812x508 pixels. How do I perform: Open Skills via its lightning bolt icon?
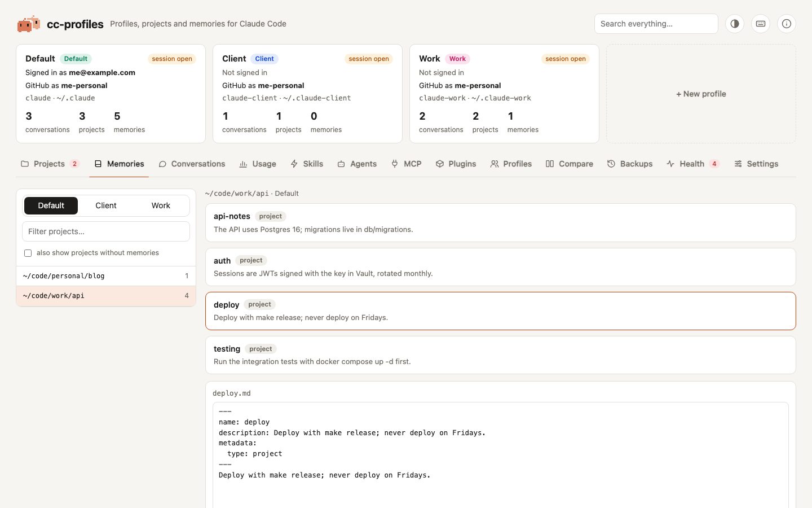pyautogui.click(x=294, y=164)
